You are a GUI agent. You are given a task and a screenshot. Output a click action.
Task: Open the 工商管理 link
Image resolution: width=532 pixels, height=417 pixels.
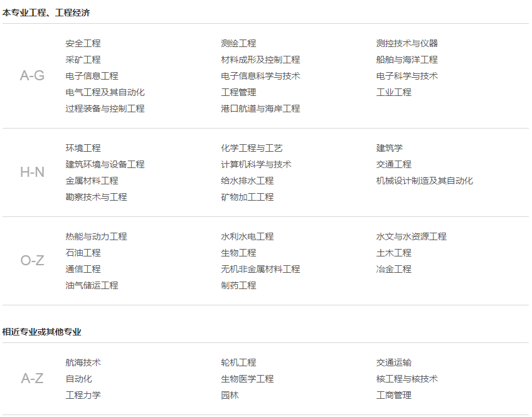pos(393,395)
